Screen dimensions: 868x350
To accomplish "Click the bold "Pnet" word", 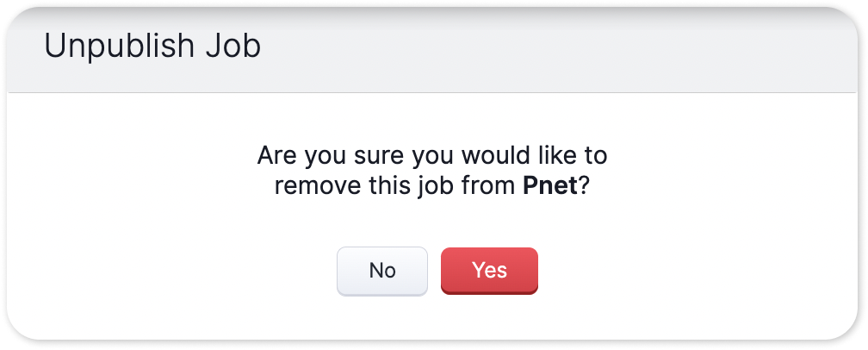I will point(550,186).
